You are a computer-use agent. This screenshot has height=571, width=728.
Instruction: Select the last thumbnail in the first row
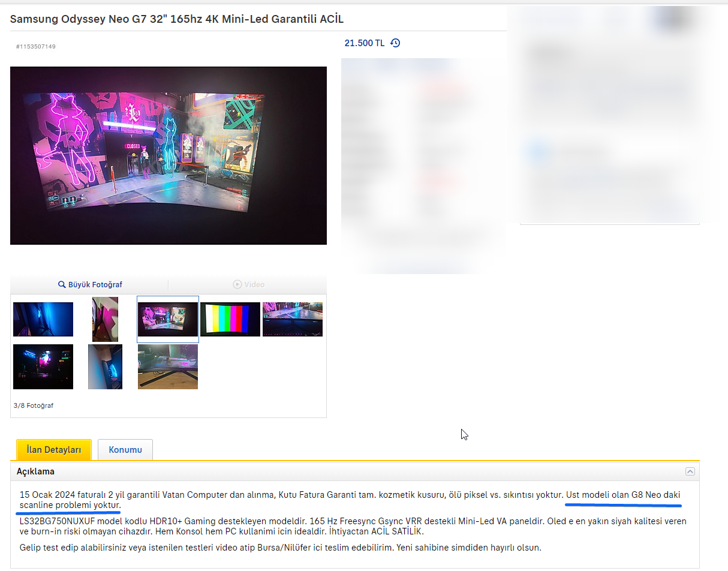[293, 319]
